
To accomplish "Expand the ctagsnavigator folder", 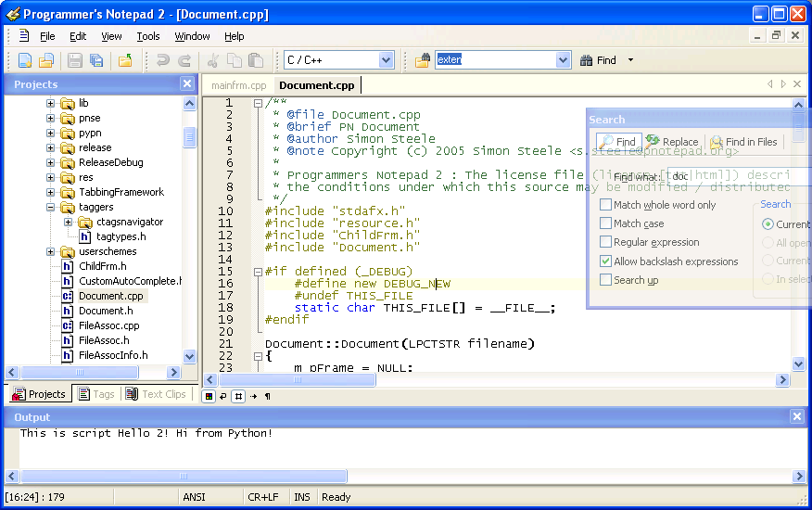I will [68, 222].
